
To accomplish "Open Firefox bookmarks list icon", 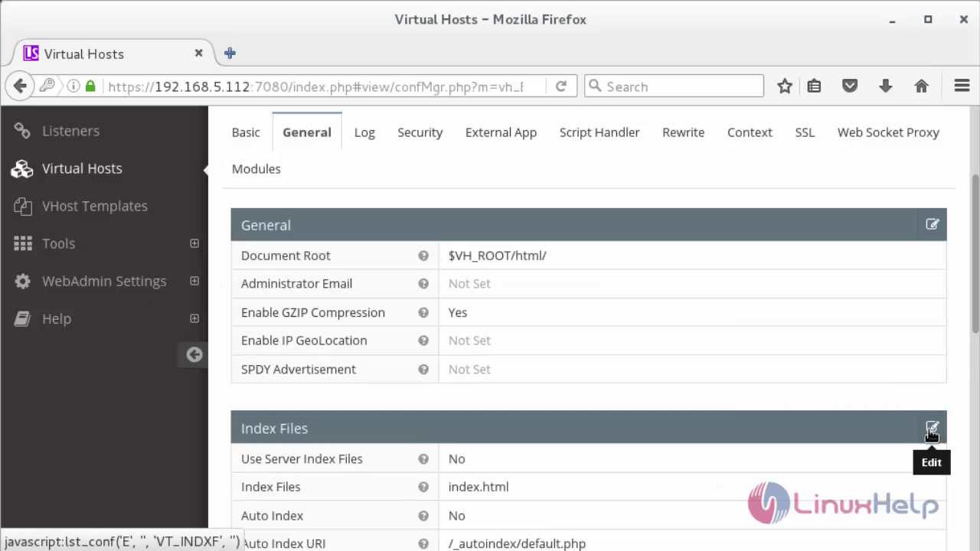I will 814,86.
